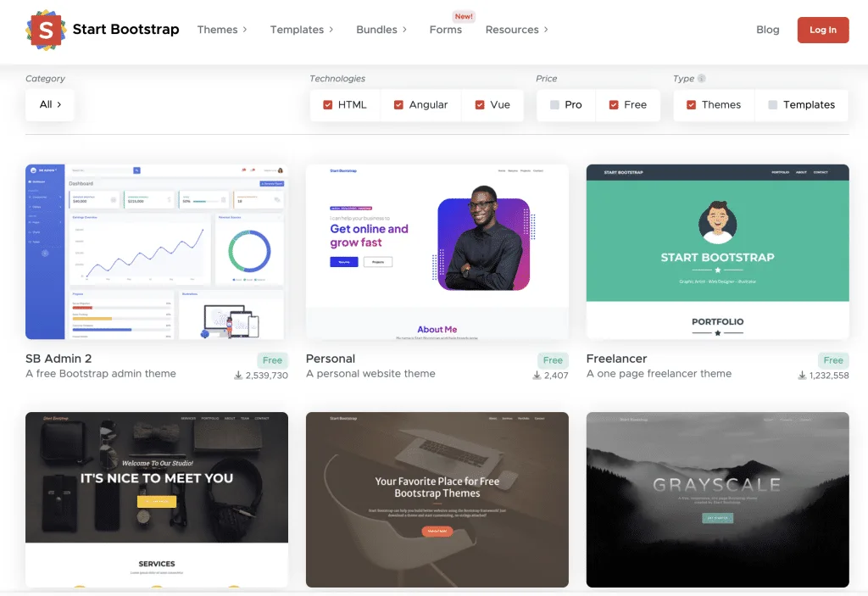
Task: Click the 2,407 download count
Action: [x=556, y=376]
